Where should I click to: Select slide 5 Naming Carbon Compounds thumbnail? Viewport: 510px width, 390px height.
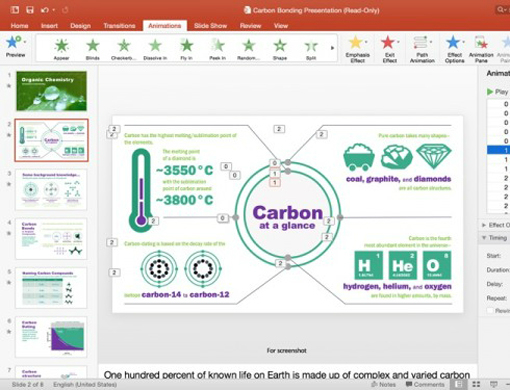tap(51, 288)
